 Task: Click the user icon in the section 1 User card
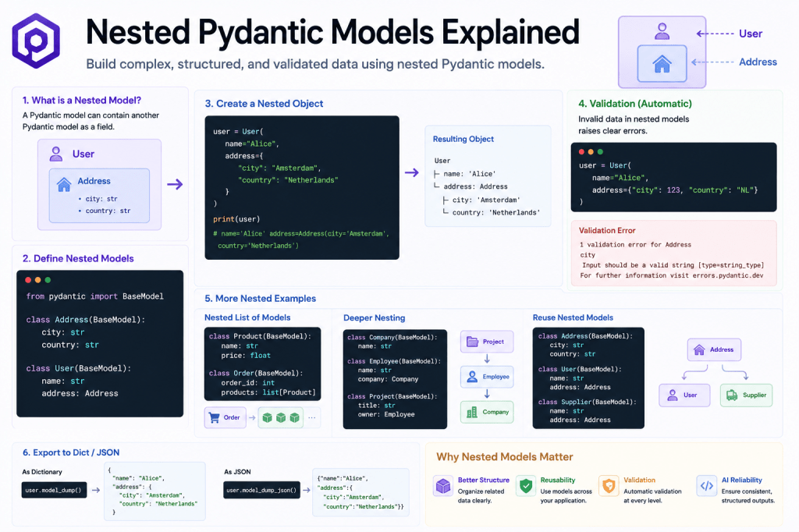[x=56, y=154]
